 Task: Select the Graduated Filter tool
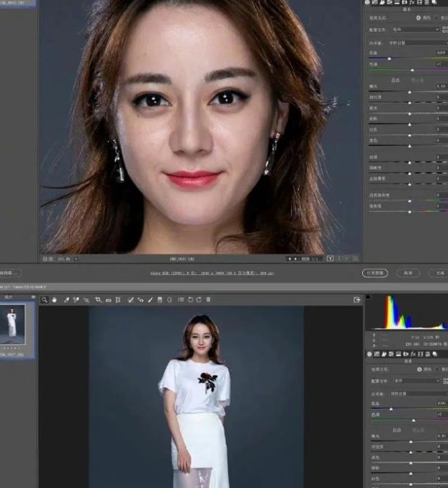(x=160, y=300)
